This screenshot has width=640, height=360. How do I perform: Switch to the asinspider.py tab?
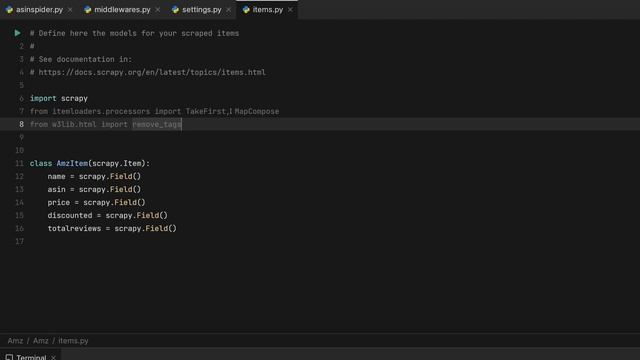pyautogui.click(x=39, y=9)
